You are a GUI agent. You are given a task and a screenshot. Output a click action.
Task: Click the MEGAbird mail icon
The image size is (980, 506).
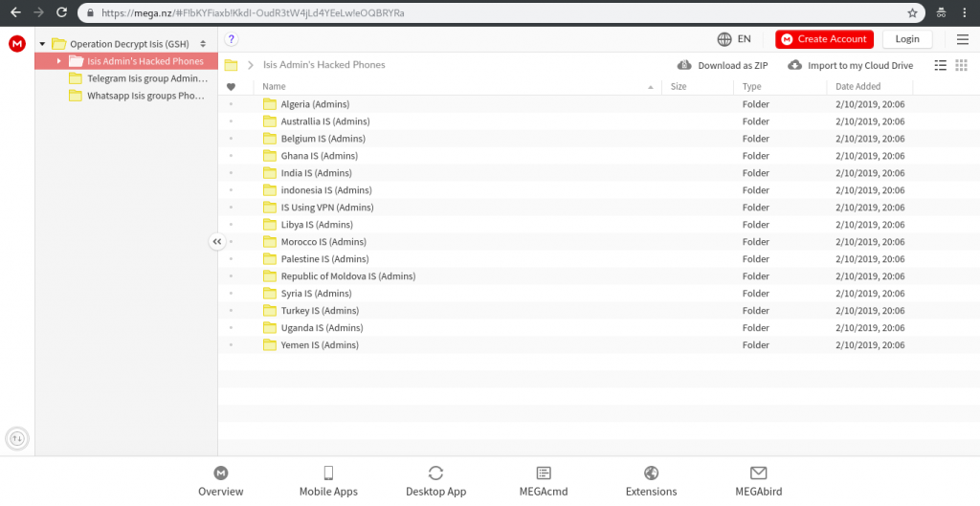tap(759, 473)
